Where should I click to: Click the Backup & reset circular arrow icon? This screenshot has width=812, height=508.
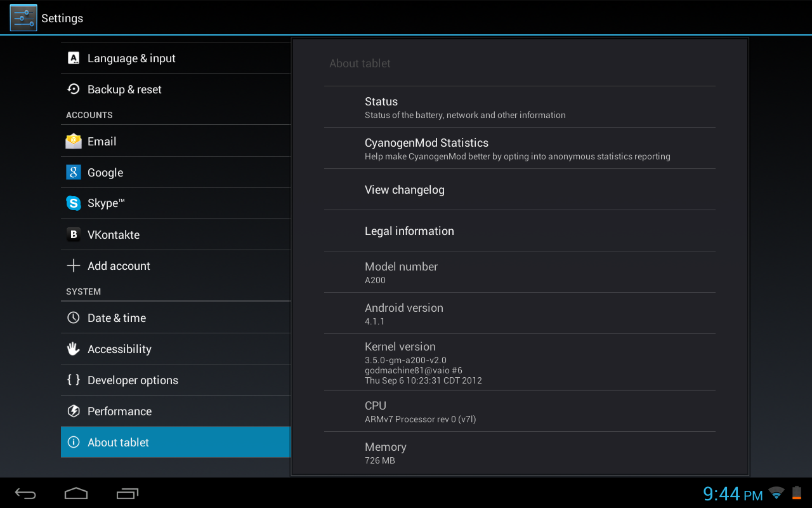[x=74, y=90]
